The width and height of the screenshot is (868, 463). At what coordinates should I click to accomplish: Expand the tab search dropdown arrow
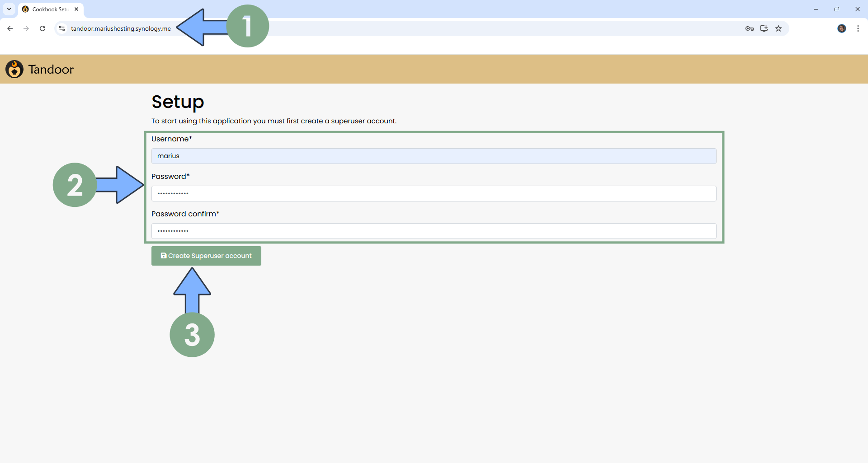(x=9, y=9)
